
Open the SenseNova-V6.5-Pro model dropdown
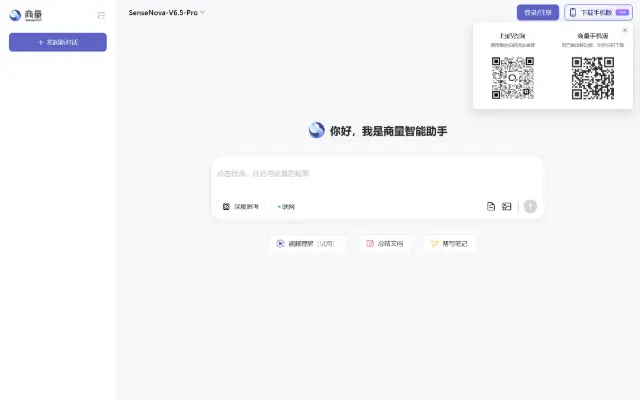tap(167, 13)
